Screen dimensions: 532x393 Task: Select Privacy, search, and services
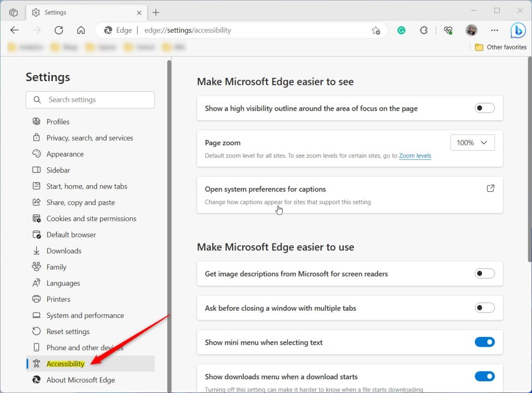pos(89,138)
